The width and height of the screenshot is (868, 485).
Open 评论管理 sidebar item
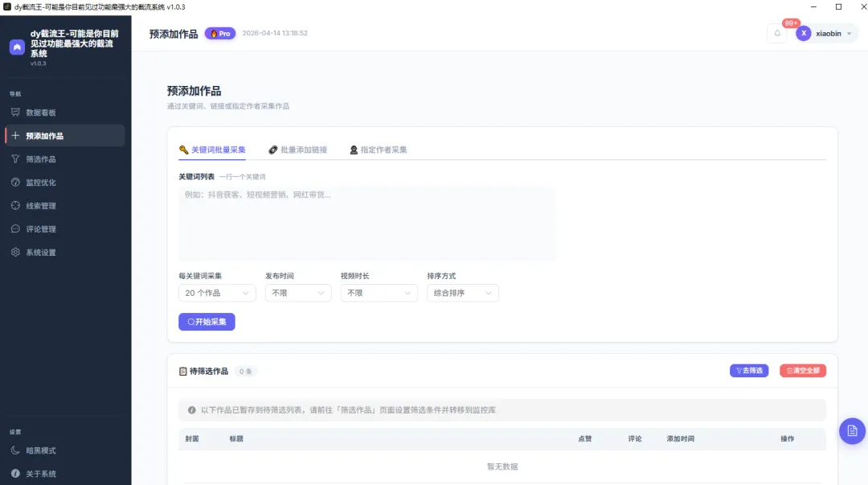coord(65,229)
